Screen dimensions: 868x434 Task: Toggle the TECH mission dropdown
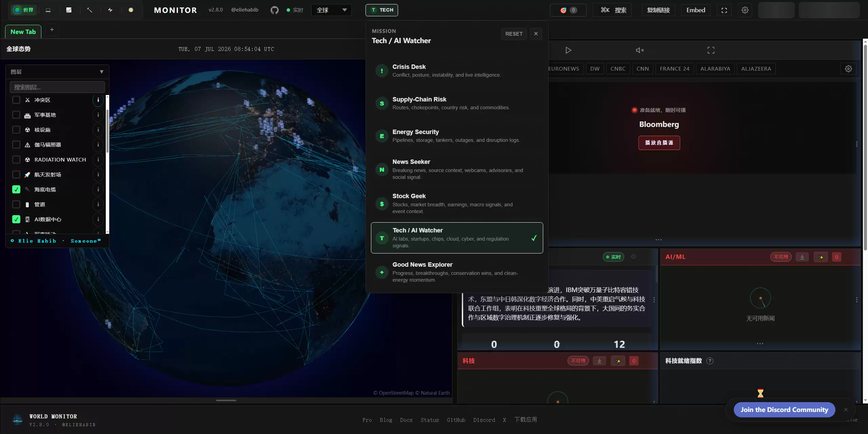(381, 10)
